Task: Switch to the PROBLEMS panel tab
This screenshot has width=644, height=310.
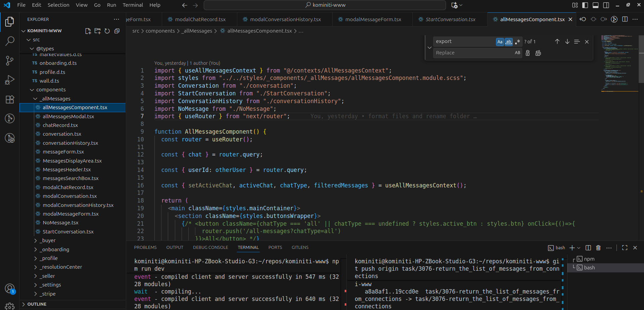Action: pyautogui.click(x=145, y=248)
